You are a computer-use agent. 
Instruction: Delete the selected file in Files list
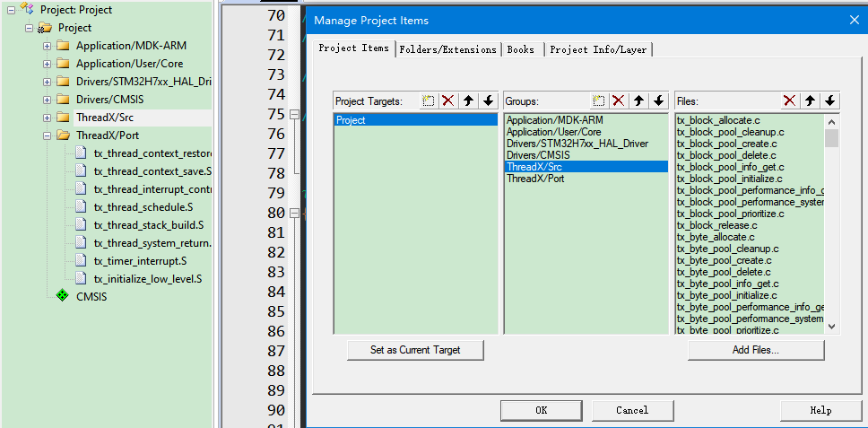(790, 100)
